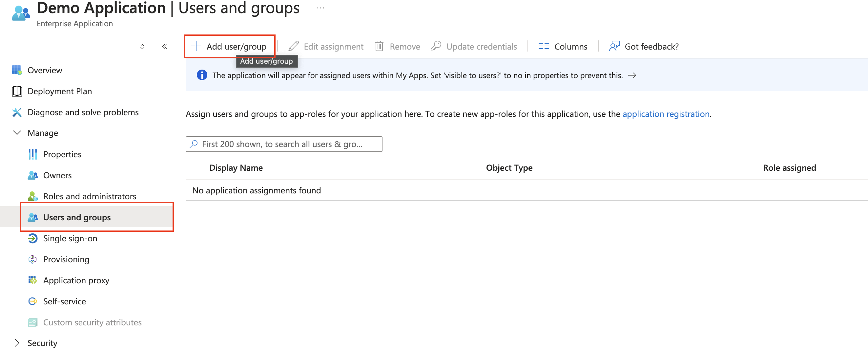
Task: Click the plus icon for Add user/group
Action: [x=196, y=46]
